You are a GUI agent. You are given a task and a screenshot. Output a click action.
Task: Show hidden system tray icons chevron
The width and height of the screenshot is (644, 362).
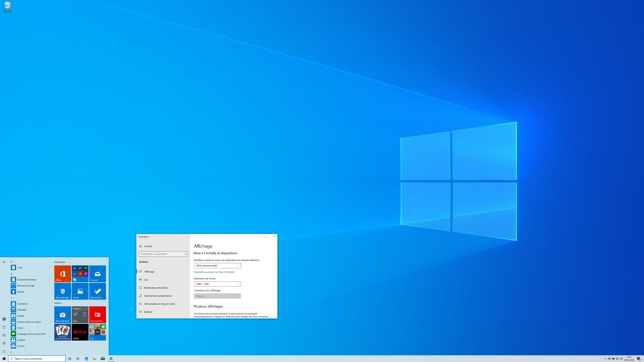coord(605,359)
